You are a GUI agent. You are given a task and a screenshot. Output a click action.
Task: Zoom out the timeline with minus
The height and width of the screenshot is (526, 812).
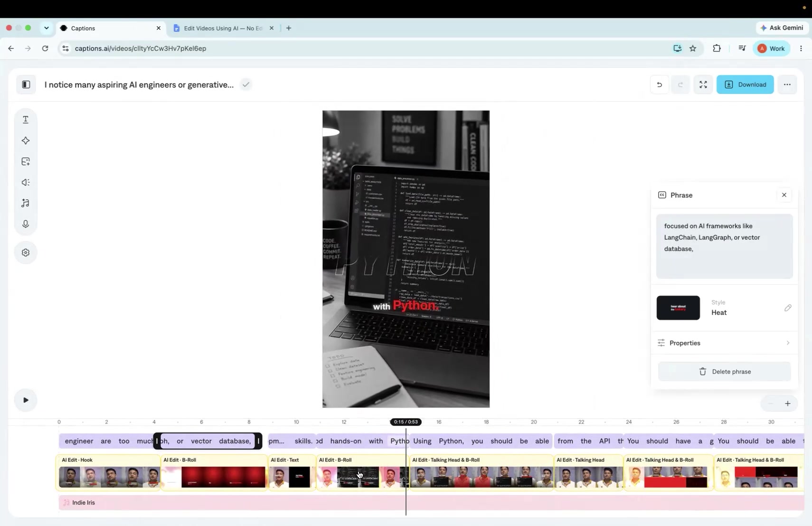(771, 404)
